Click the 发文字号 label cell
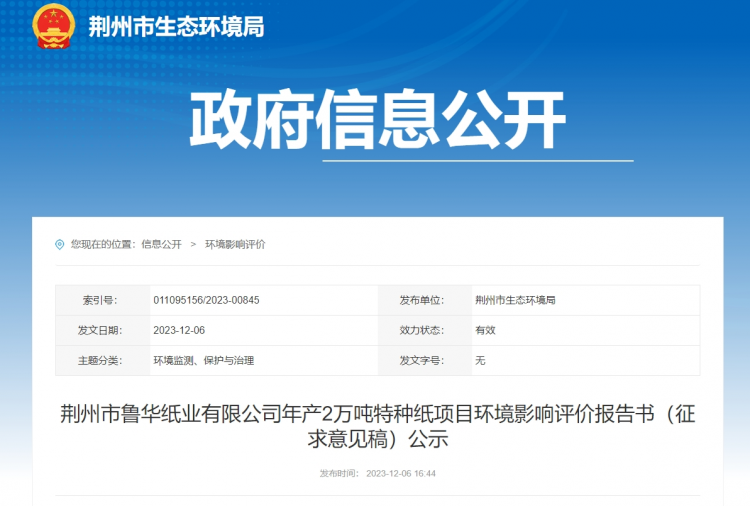The width and height of the screenshot is (750, 506). click(x=425, y=361)
